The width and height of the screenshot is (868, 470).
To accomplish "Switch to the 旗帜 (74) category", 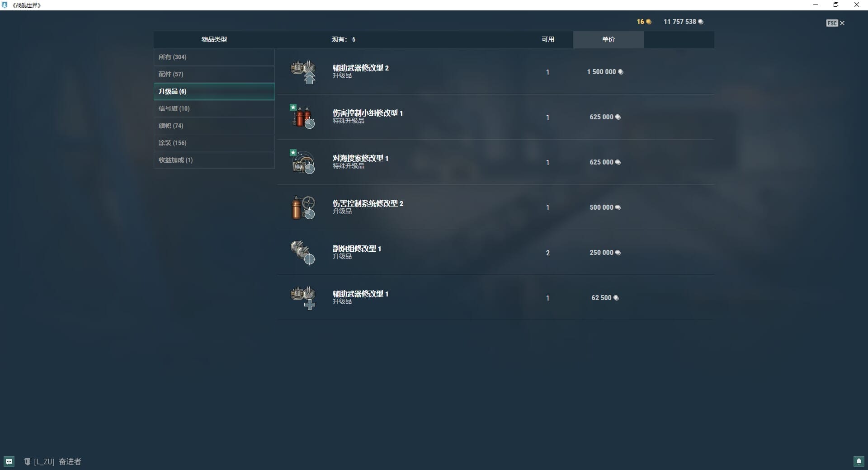I will [214, 126].
